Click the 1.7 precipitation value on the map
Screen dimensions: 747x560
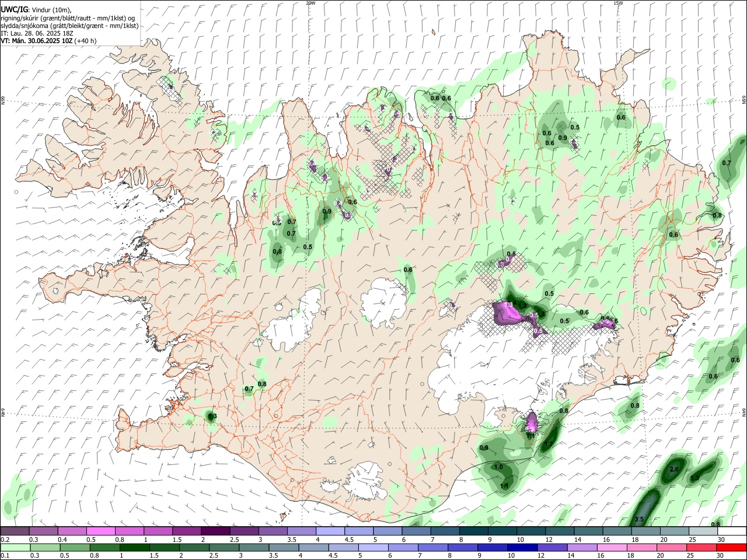click(548, 444)
